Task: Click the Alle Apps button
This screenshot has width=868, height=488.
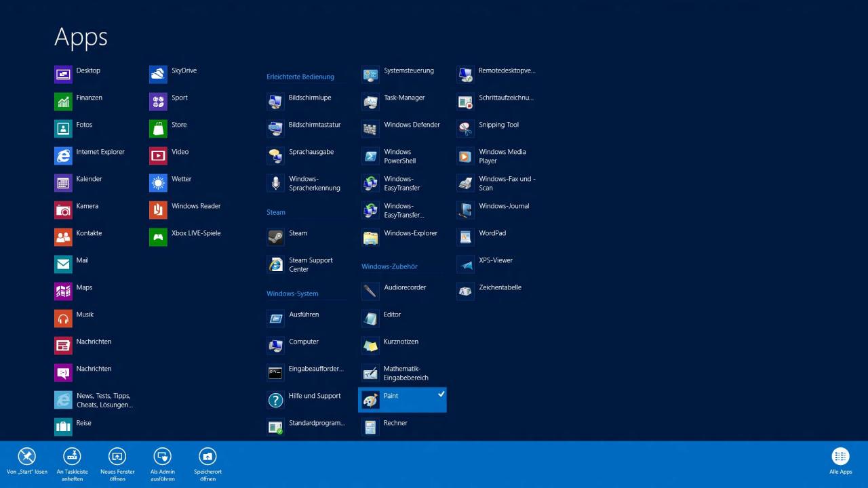Action: pos(840,462)
